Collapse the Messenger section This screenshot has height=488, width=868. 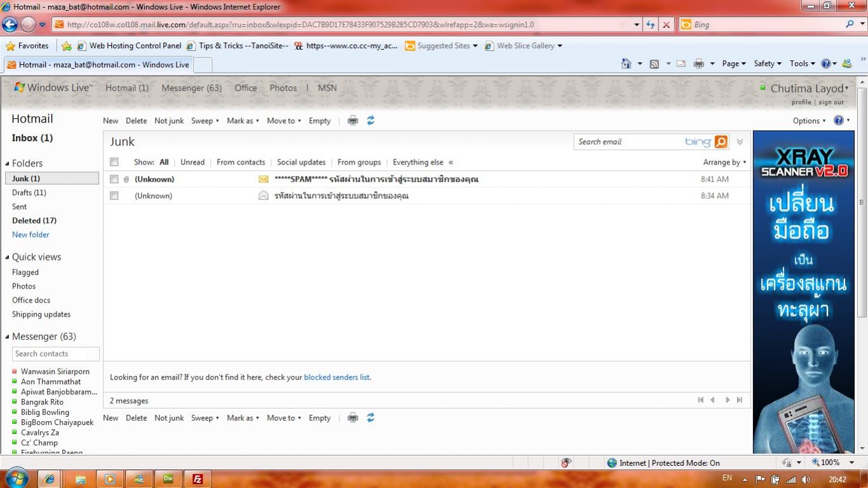click(x=8, y=337)
